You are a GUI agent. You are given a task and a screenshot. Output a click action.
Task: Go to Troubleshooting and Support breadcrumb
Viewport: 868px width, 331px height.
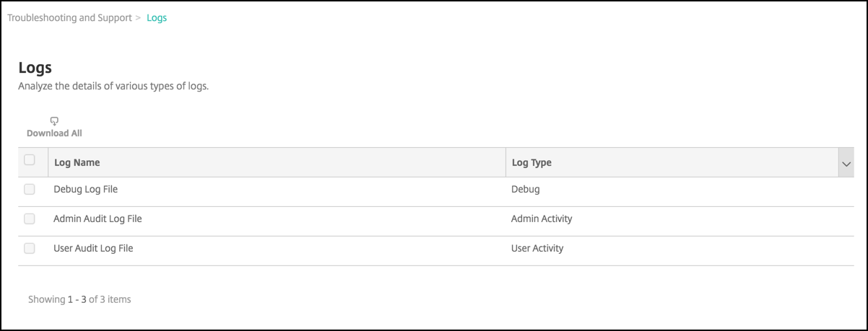(x=70, y=18)
